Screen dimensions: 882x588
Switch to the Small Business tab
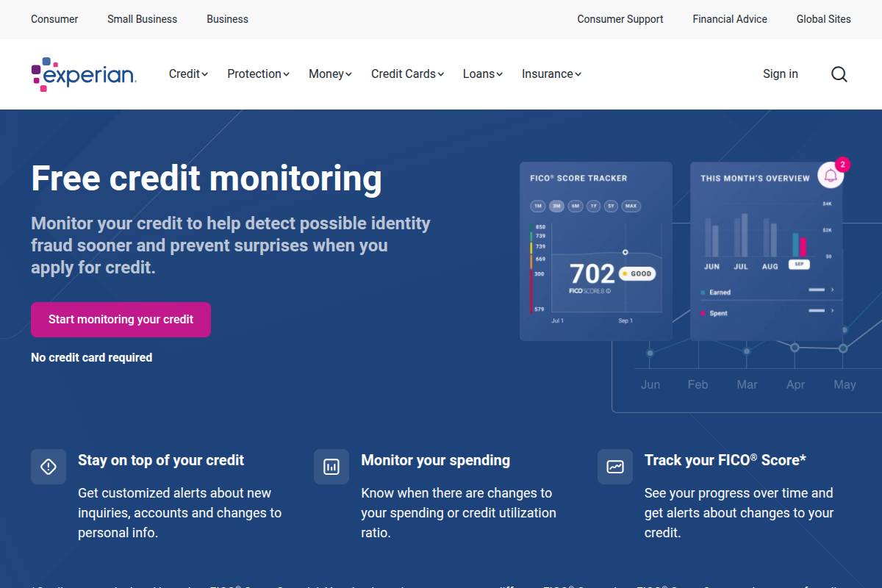pos(142,19)
